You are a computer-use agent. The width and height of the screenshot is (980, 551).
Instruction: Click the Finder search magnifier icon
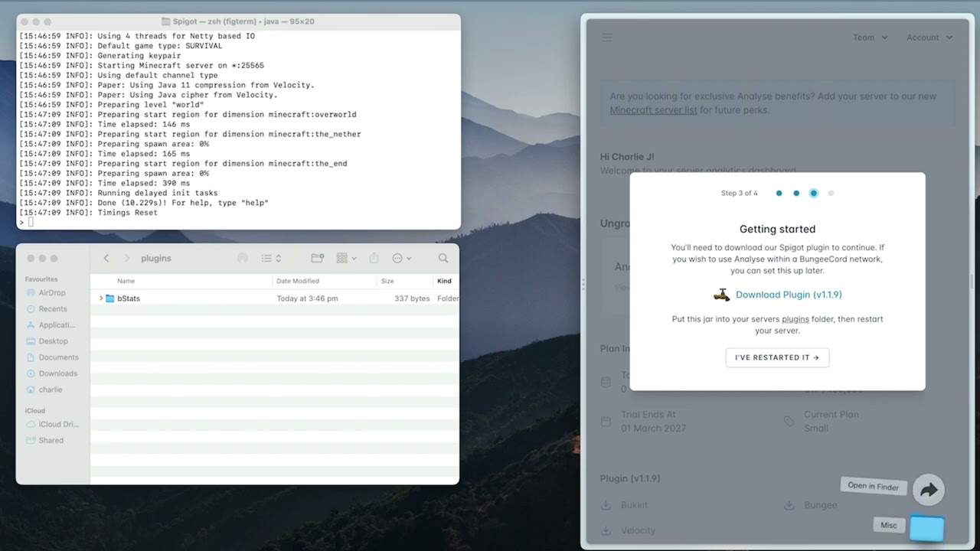click(x=443, y=259)
